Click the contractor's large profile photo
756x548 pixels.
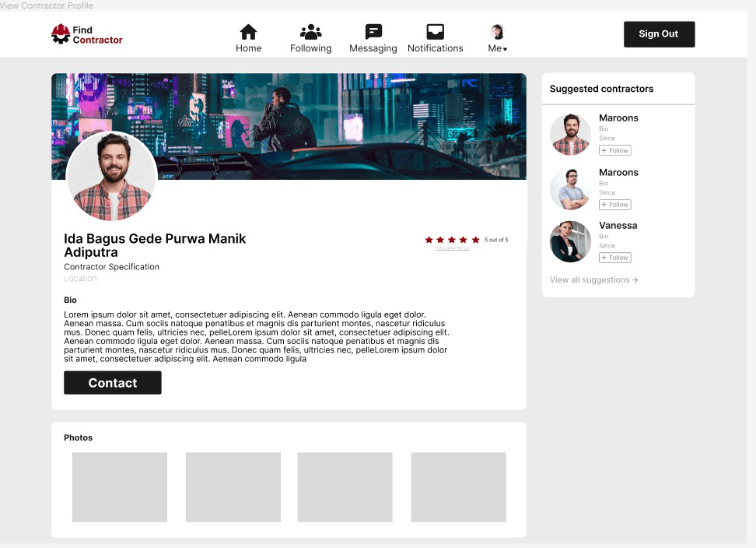pyautogui.click(x=112, y=176)
